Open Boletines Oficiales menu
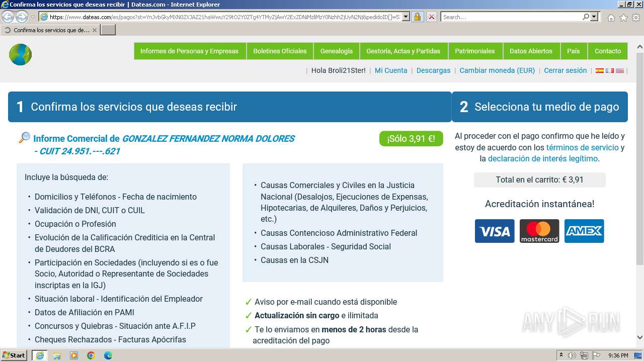This screenshot has height=362, width=644. click(280, 51)
